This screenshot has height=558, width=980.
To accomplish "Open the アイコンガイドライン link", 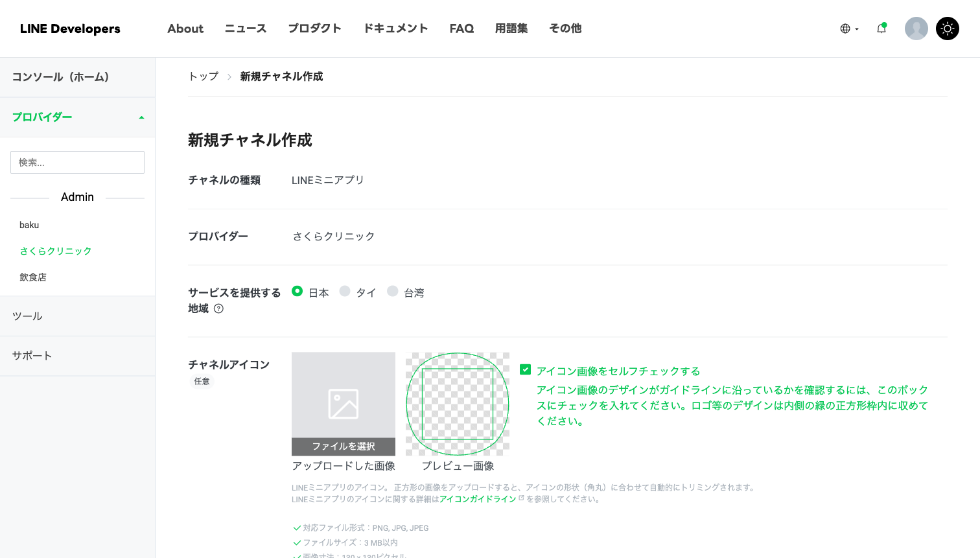I will click(x=478, y=499).
